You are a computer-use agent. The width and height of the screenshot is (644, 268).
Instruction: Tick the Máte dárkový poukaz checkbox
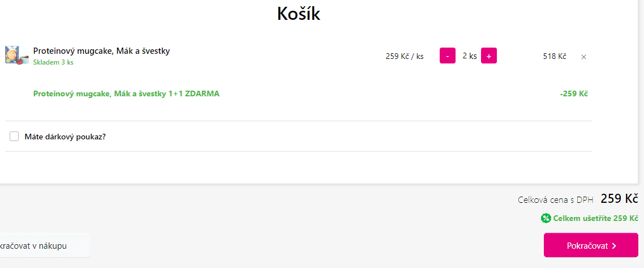pyautogui.click(x=14, y=137)
